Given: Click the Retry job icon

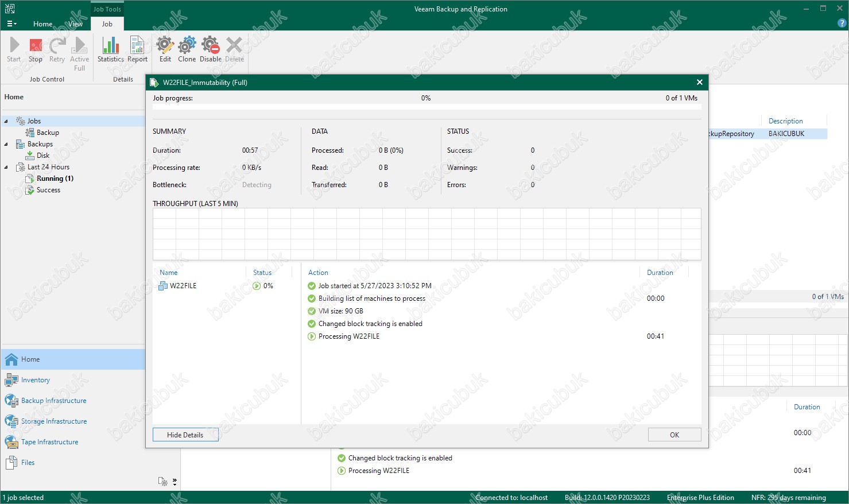Looking at the screenshot, I should tap(57, 50).
